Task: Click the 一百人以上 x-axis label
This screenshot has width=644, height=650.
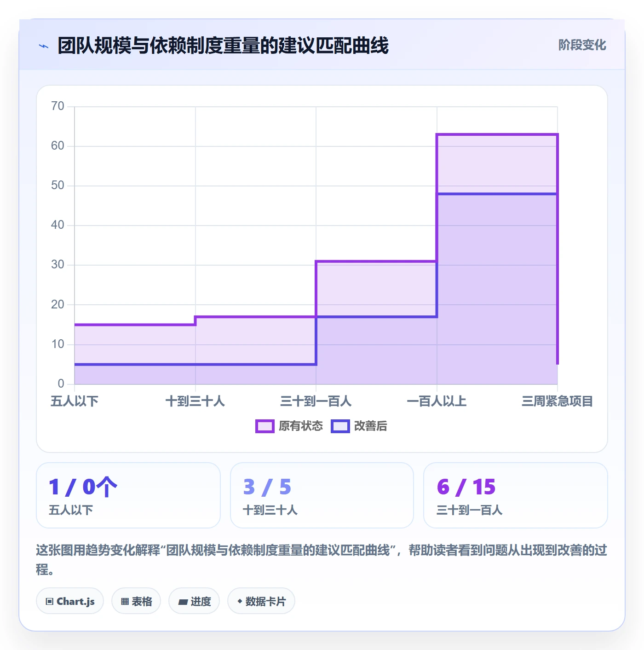Action: pyautogui.click(x=437, y=401)
